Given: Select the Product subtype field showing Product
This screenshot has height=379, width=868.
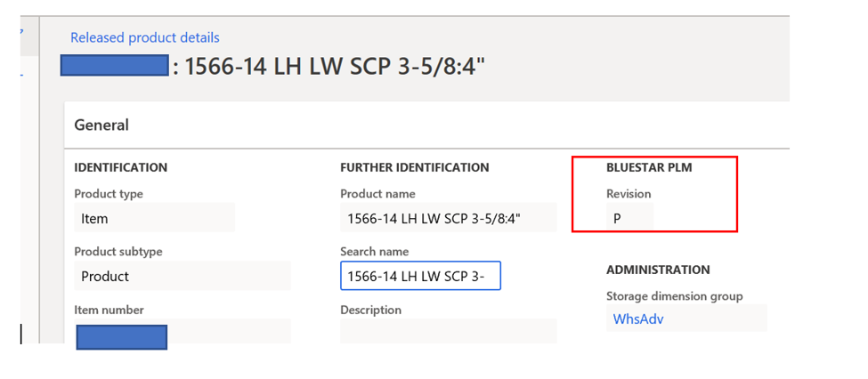Looking at the screenshot, I should [182, 276].
